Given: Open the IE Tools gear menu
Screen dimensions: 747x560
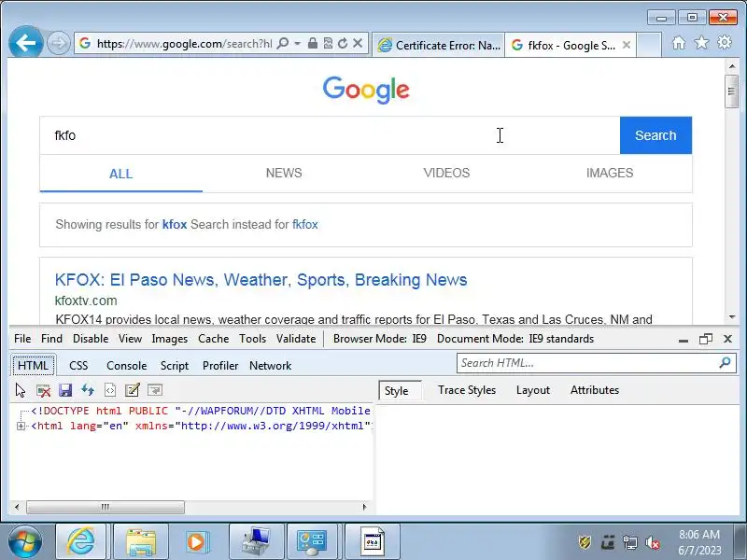Looking at the screenshot, I should 725,42.
